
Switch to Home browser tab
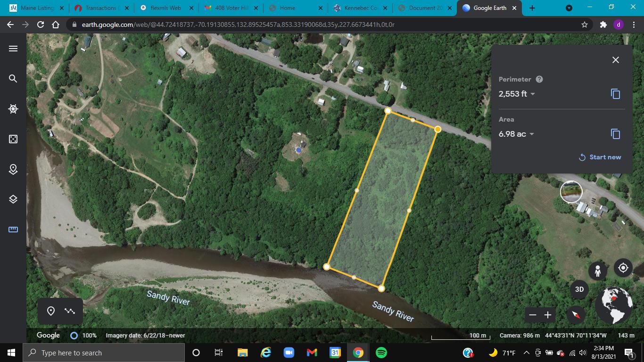pos(295,8)
